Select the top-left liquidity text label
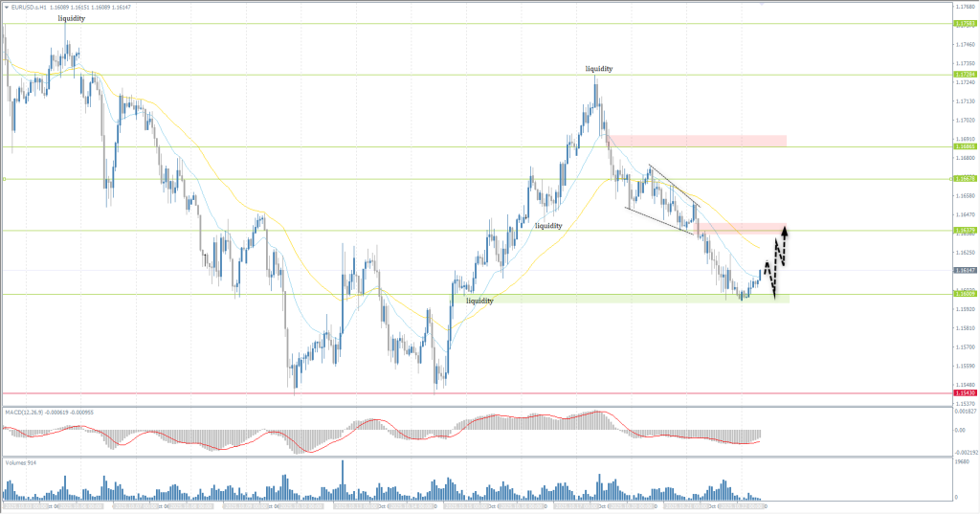The width and height of the screenshot is (980, 514). click(x=71, y=18)
